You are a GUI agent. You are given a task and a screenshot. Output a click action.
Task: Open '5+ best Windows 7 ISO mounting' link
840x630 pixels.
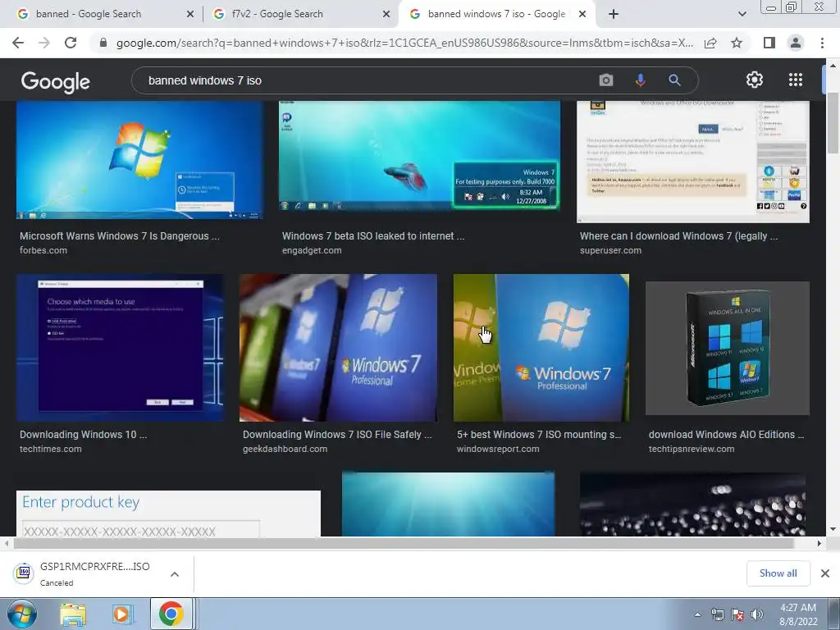(539, 435)
